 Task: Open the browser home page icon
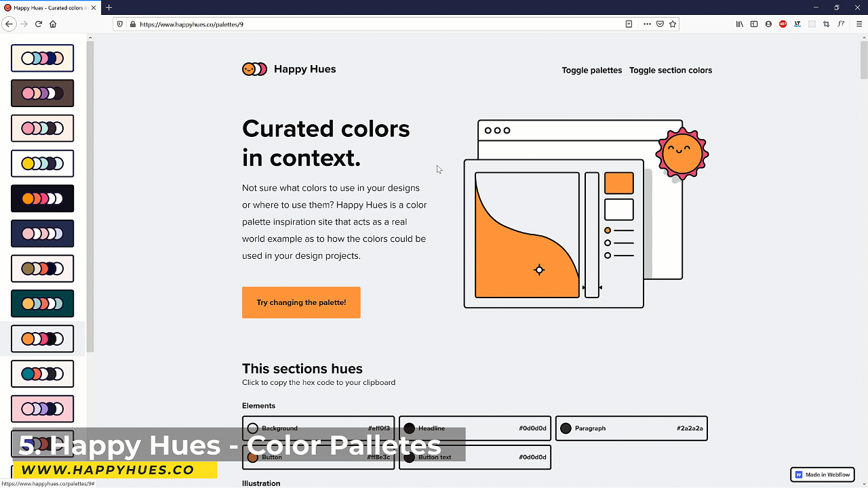coord(53,24)
